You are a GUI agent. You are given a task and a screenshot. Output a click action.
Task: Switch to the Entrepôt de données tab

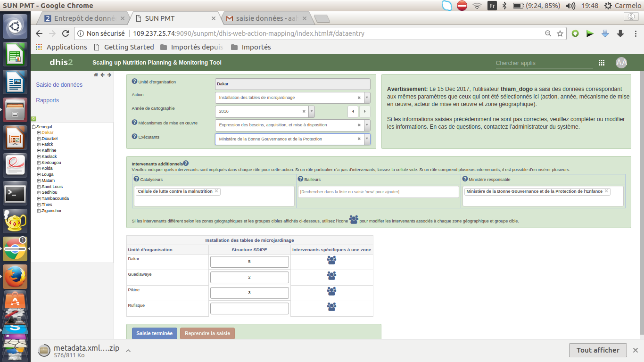(x=83, y=18)
